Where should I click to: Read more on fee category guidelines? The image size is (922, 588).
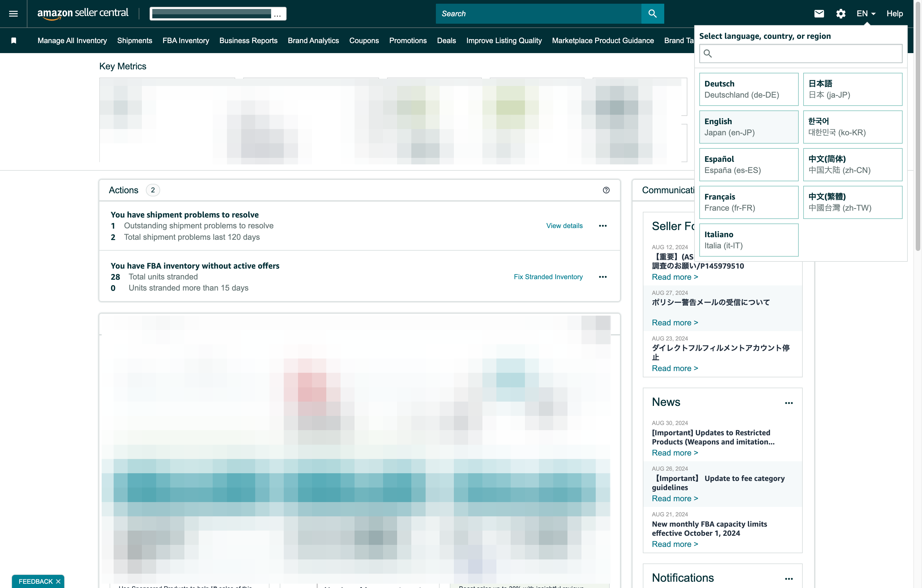click(x=675, y=498)
